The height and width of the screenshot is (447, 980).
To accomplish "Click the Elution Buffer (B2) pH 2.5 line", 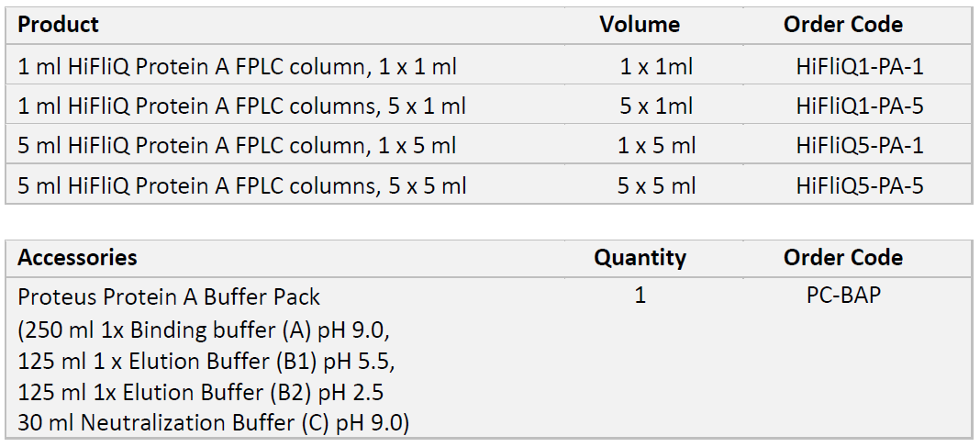I will point(201,393).
